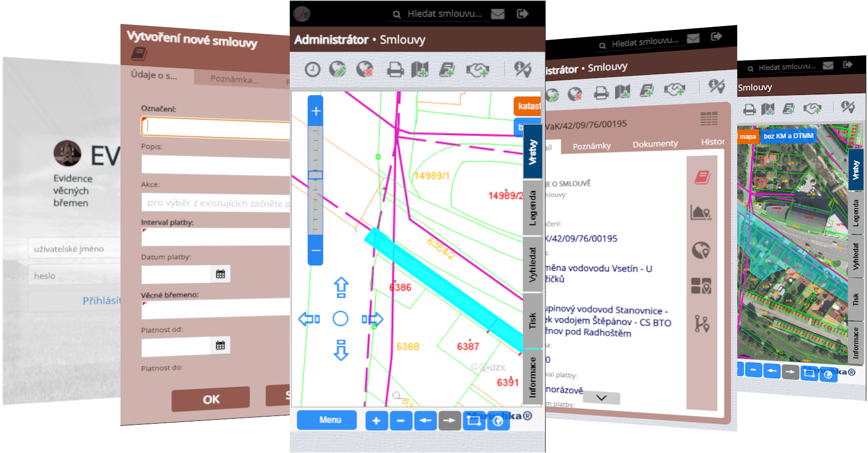The image size is (868, 453).
Task: Toggle bez KM a DTMM layer on aerial map
Action: (789, 136)
